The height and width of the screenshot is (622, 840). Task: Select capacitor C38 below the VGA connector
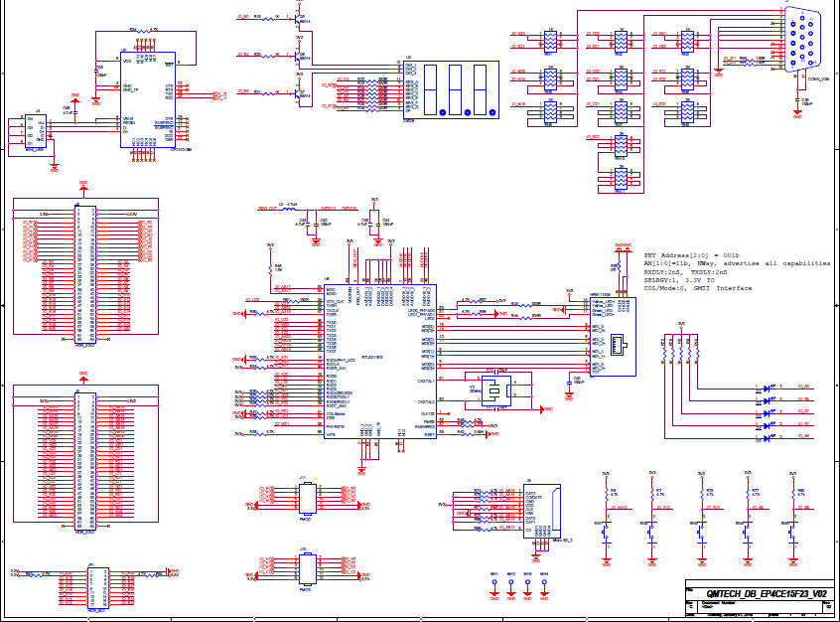[797, 99]
